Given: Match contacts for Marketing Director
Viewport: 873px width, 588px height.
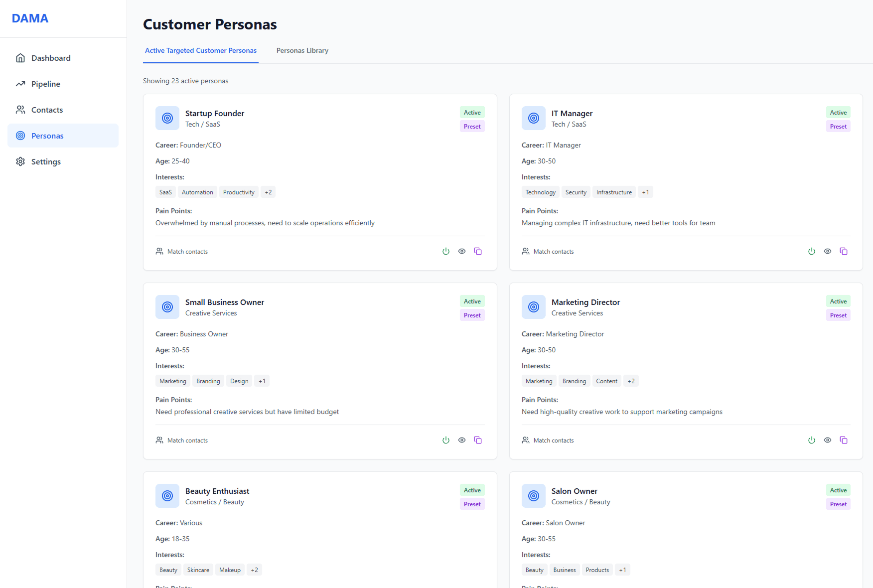Looking at the screenshot, I should (548, 441).
